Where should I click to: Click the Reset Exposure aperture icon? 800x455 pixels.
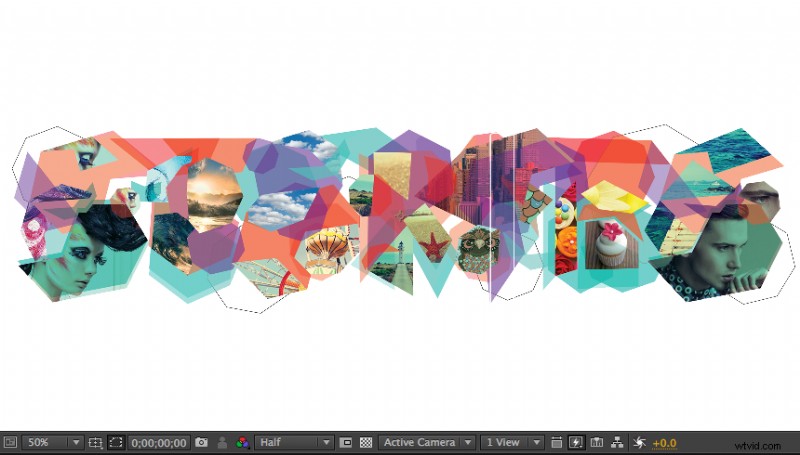point(639,442)
